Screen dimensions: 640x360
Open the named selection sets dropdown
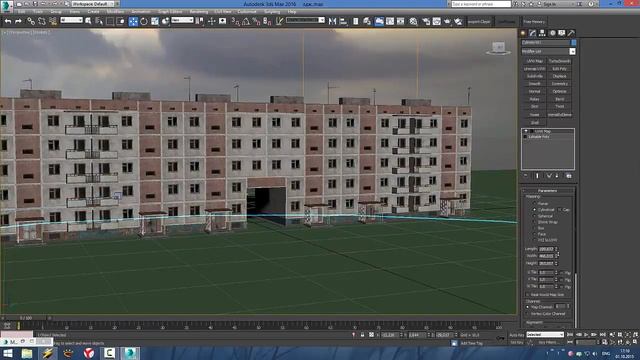(x=305, y=20)
